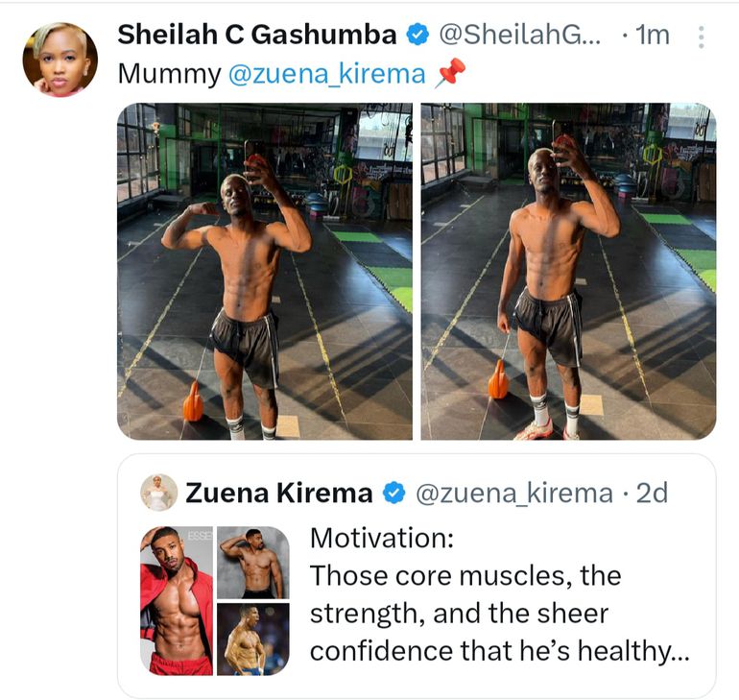Click the 2d timestamp on the quoted tweet
The width and height of the screenshot is (739, 700).
click(x=652, y=493)
